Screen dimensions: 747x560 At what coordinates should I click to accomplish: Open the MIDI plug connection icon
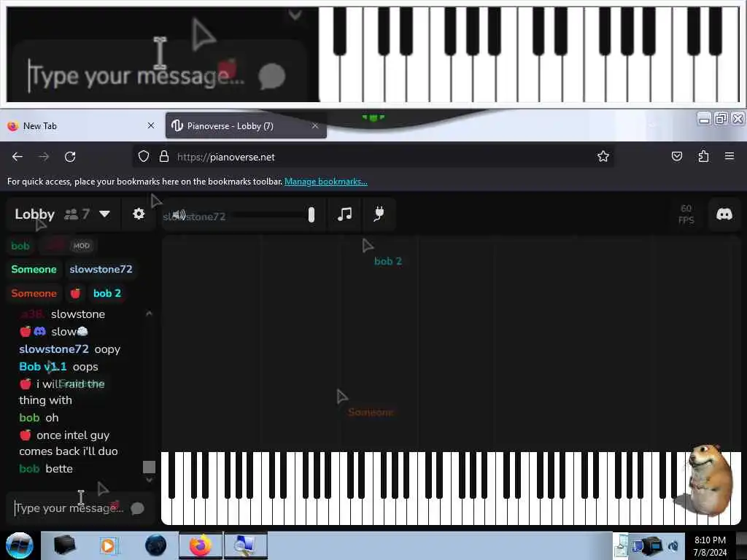[x=379, y=214]
